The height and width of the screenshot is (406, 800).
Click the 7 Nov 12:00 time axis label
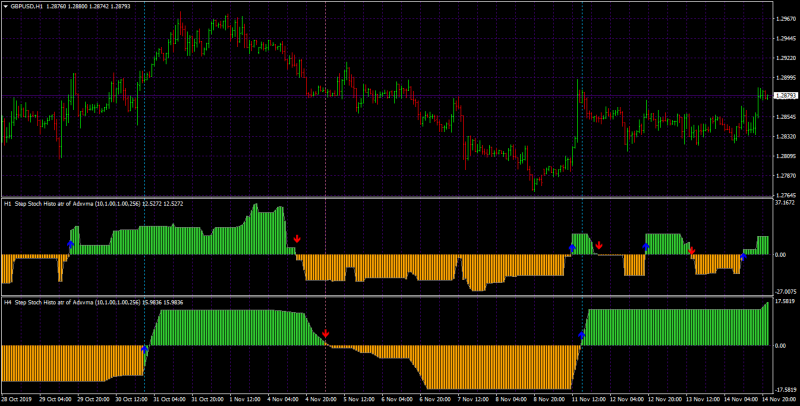pyautogui.click(x=473, y=399)
